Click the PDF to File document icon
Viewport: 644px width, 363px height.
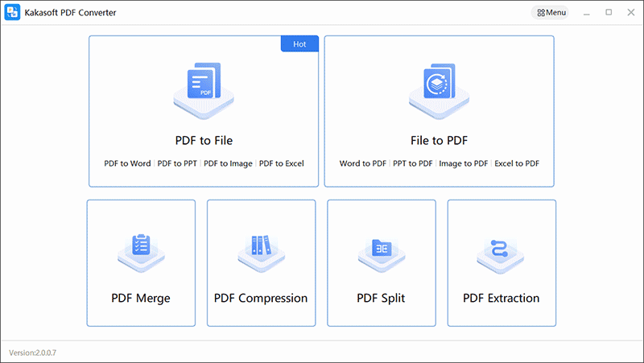click(x=204, y=91)
